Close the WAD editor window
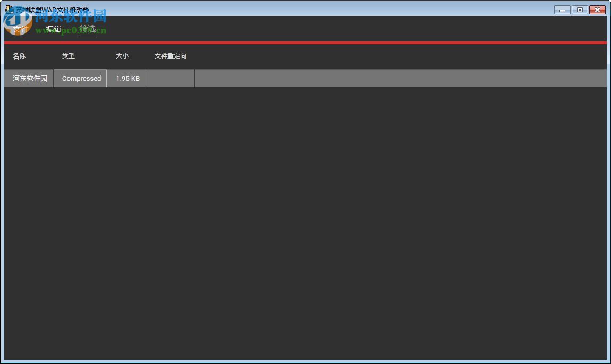The width and height of the screenshot is (611, 364). (597, 10)
